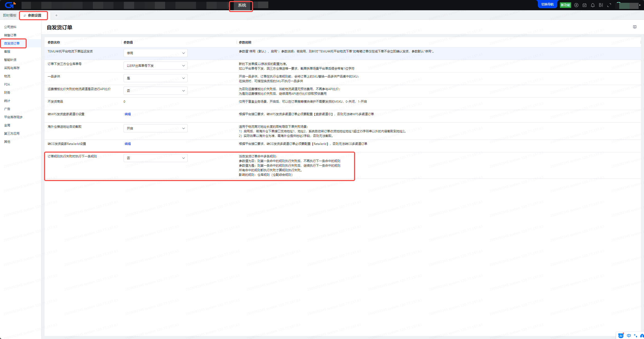Open 订单规则执行失败时执行下一条规则 dropdown
644x339 pixels.
[155, 158]
